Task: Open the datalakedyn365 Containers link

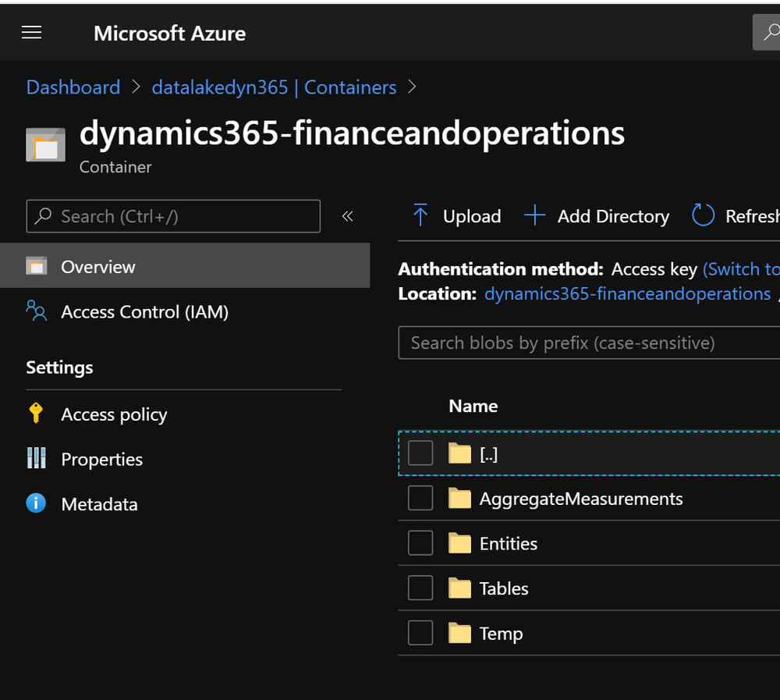Action: (274, 87)
